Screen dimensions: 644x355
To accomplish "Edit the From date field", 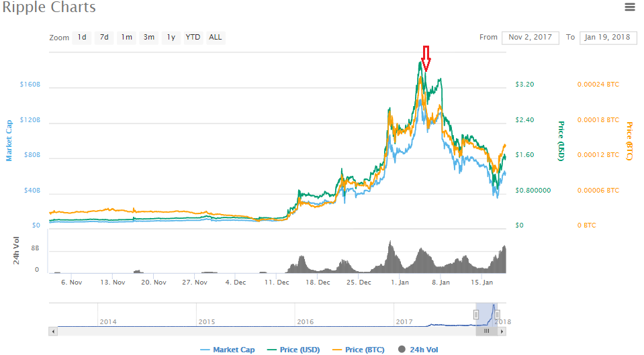I will [531, 38].
